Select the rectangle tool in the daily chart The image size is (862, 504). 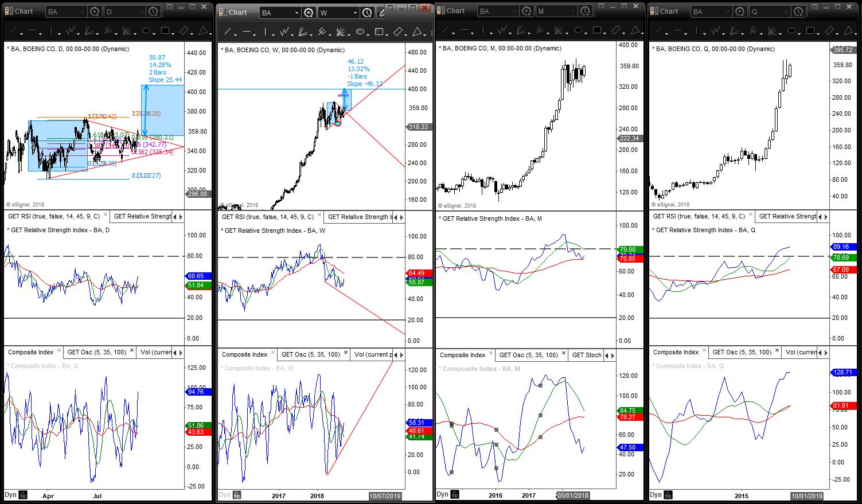point(166,30)
